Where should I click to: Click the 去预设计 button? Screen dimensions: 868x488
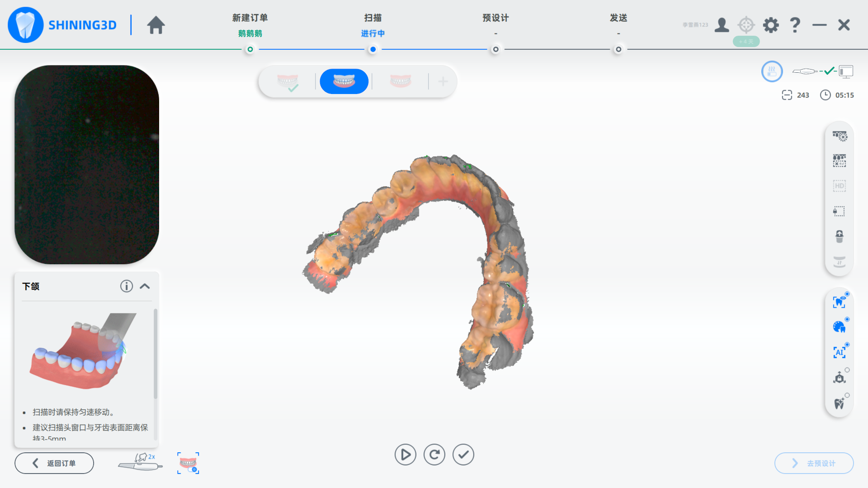click(x=814, y=463)
